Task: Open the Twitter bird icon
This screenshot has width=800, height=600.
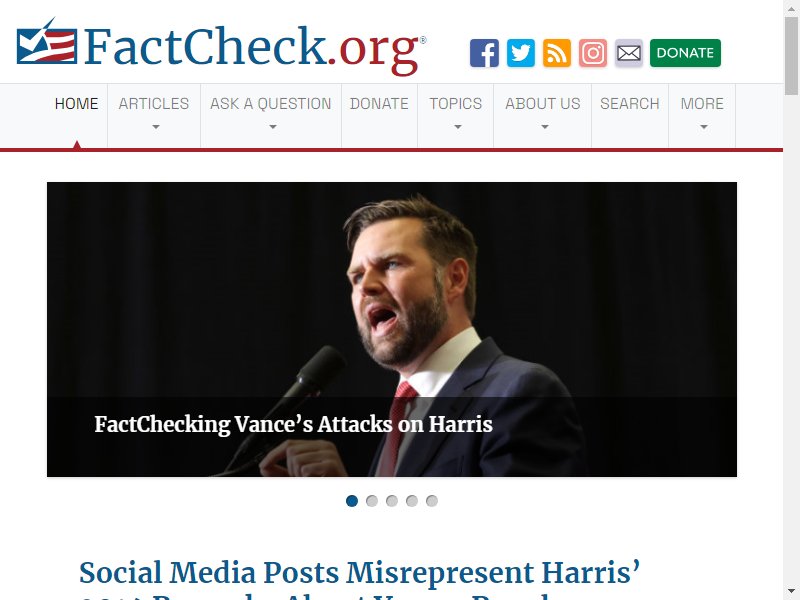Action: click(520, 53)
